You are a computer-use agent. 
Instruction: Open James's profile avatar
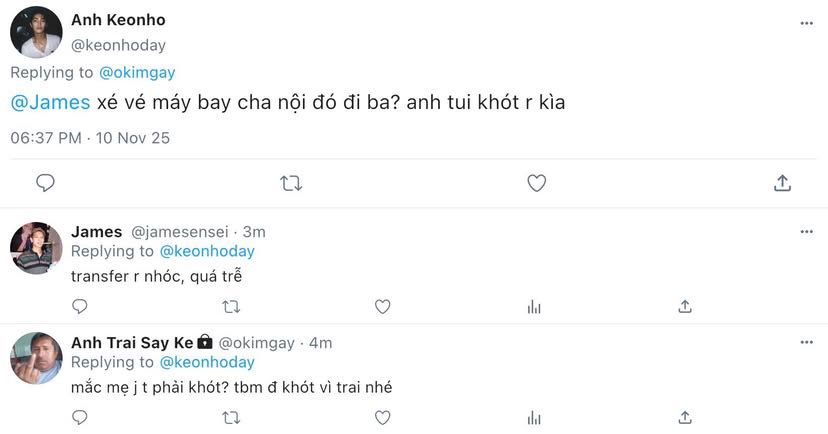(36, 248)
